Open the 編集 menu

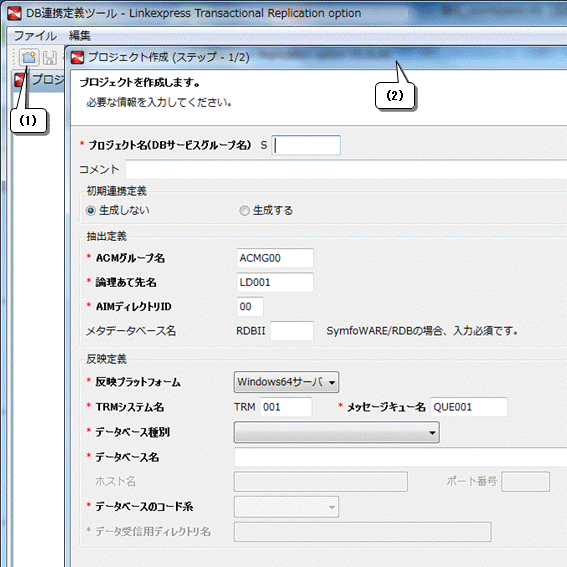click(80, 35)
